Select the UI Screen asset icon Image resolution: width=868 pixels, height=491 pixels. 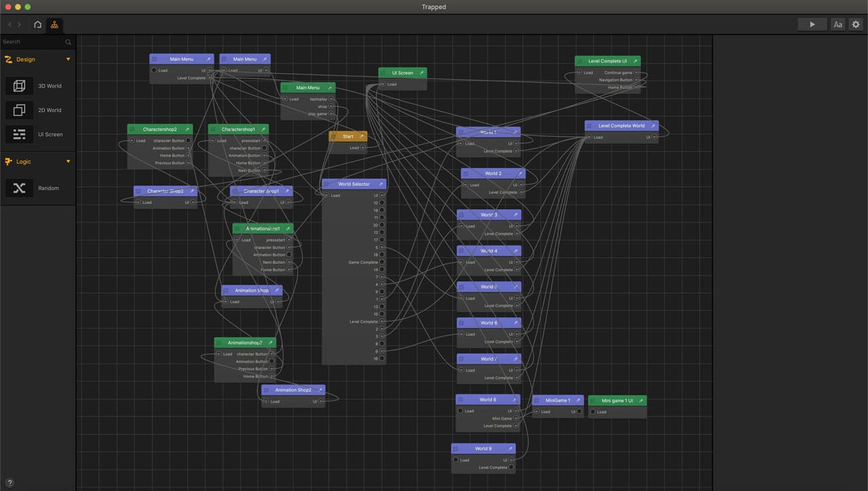coord(19,134)
